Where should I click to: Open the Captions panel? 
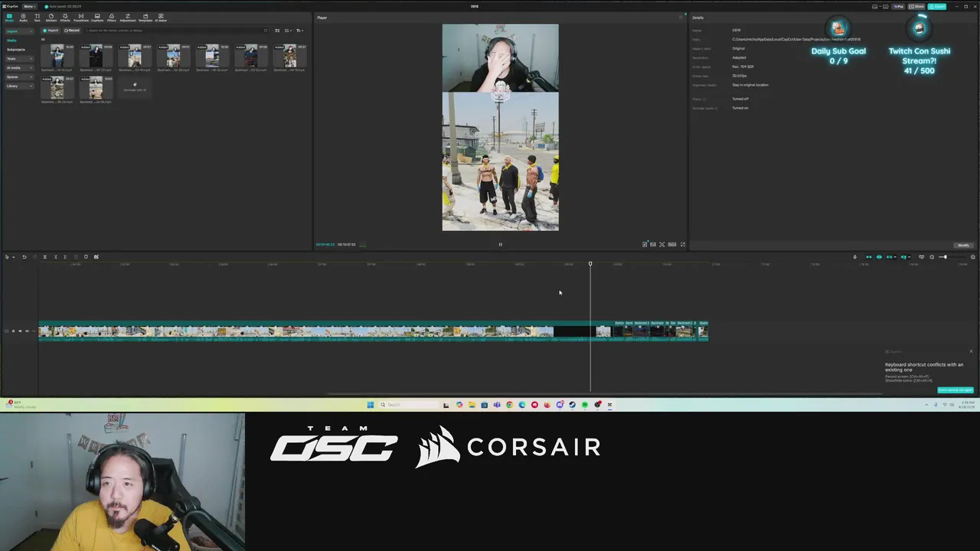(x=97, y=18)
